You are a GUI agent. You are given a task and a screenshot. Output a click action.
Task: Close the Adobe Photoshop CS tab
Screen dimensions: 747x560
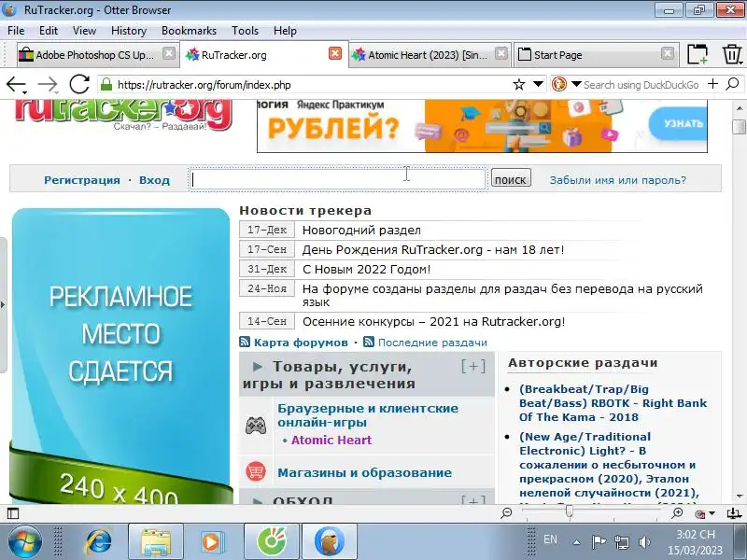pos(169,53)
